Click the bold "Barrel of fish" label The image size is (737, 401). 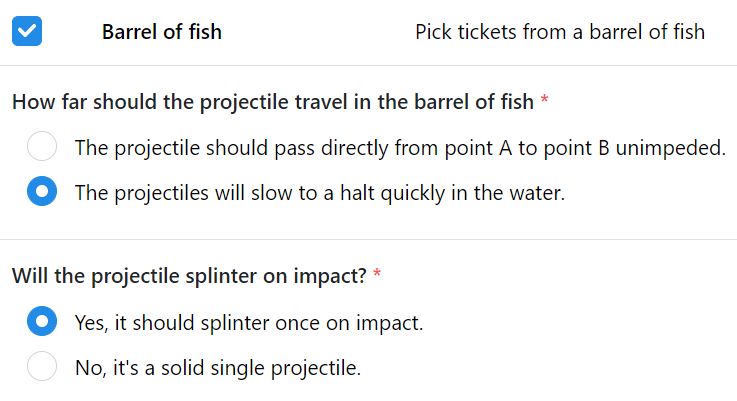(162, 32)
